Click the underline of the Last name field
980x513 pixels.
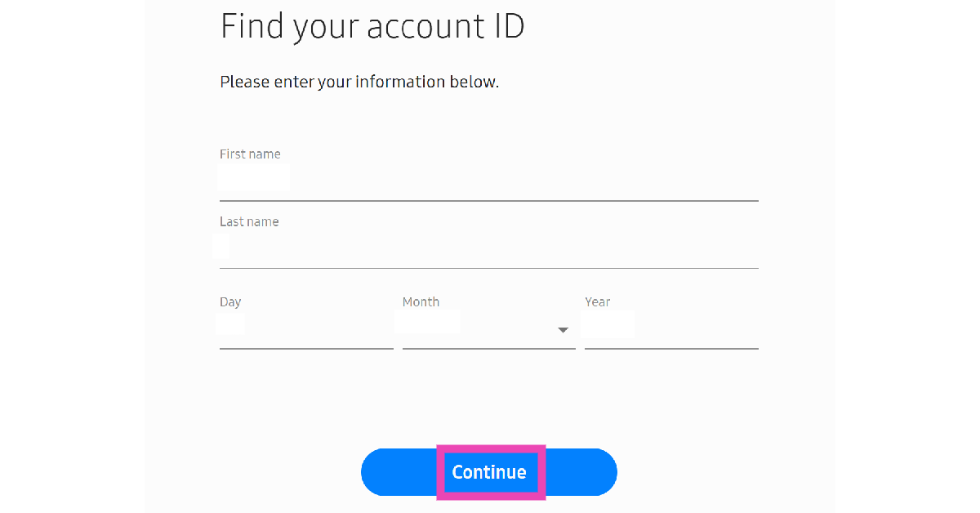point(488,268)
